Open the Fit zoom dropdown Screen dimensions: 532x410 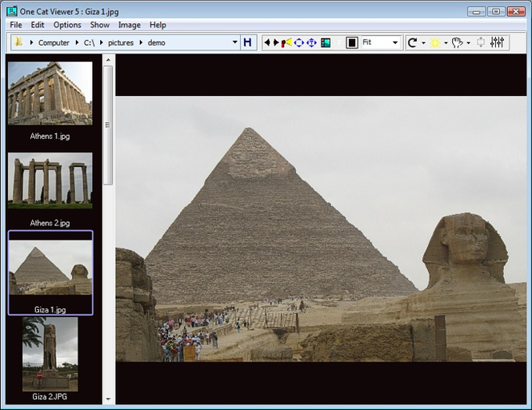point(381,42)
